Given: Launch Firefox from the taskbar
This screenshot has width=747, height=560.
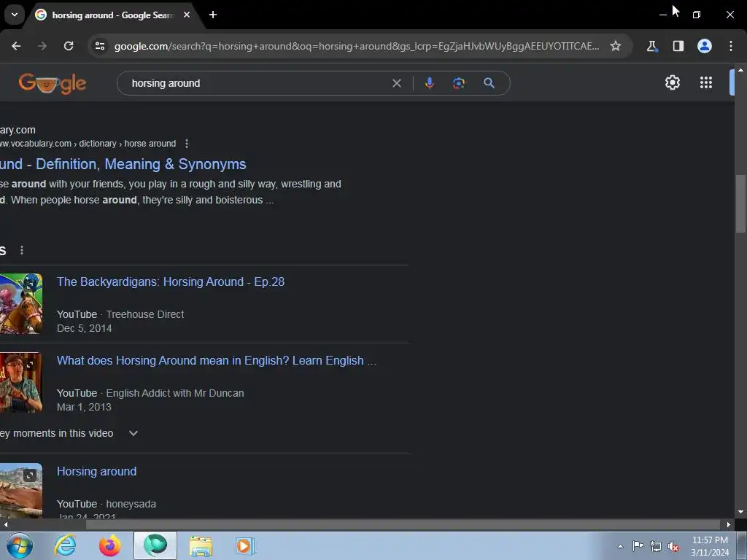Looking at the screenshot, I should (x=110, y=545).
